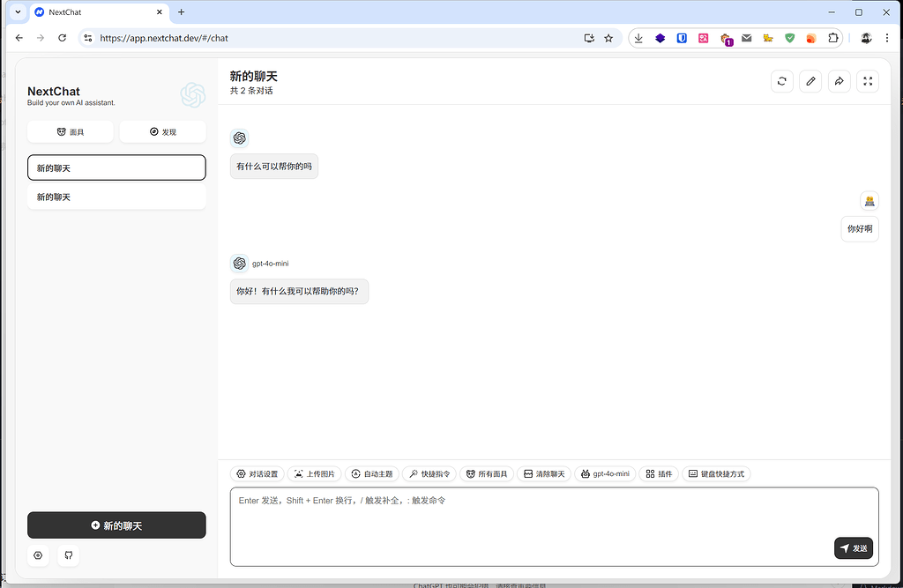Image resolution: width=903 pixels, height=588 pixels.
Task: Open the Discover (发现) button in sidebar
Action: click(163, 132)
